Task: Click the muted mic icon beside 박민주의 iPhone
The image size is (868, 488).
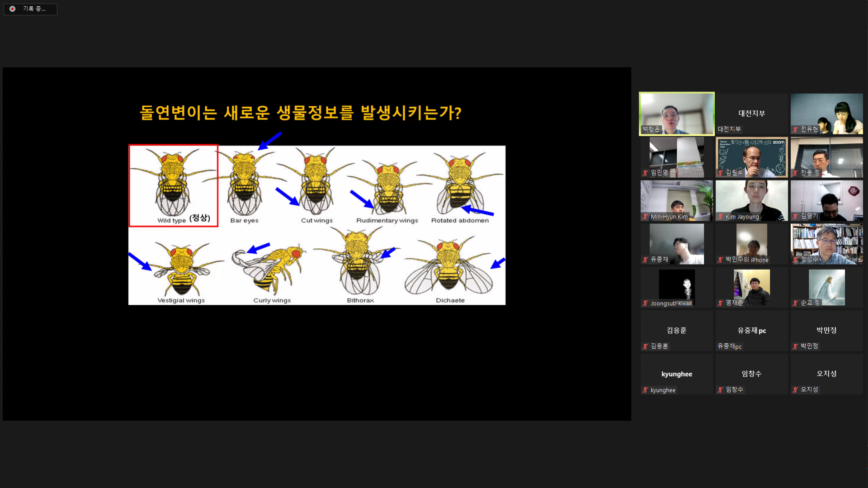Action: [721, 260]
